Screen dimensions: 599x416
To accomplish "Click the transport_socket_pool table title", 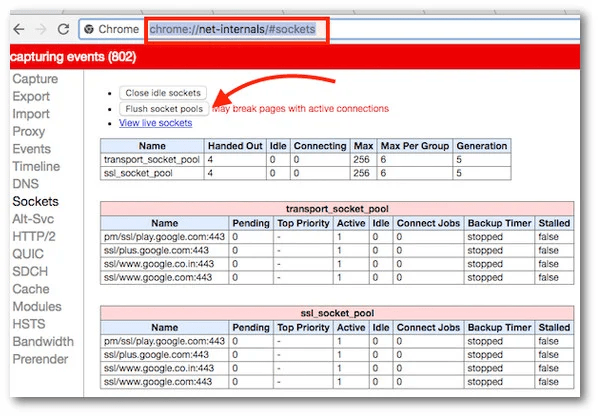I will [337, 209].
